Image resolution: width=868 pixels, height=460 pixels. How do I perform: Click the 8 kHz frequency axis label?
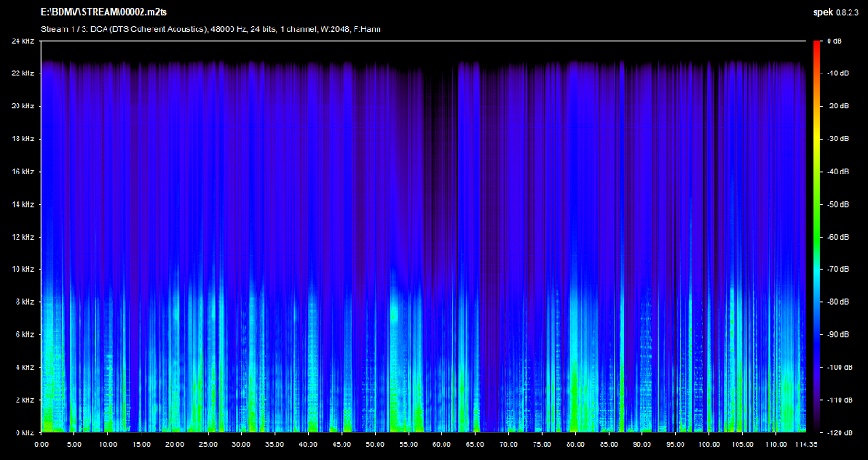24,302
